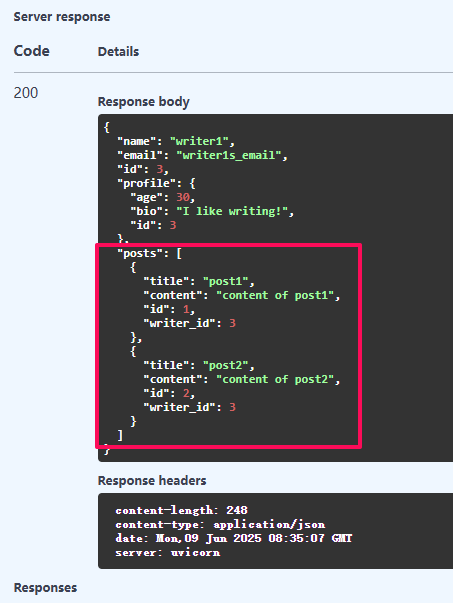453x603 pixels.
Task: Click the "post2" title value
Action: pyautogui.click(x=226, y=365)
